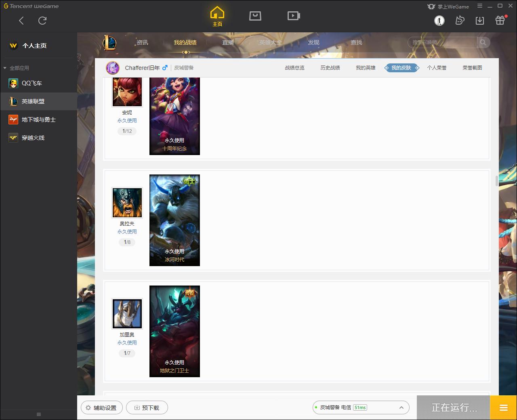Collapse the 全部应用 section
517x420 pixels.
pos(16,68)
